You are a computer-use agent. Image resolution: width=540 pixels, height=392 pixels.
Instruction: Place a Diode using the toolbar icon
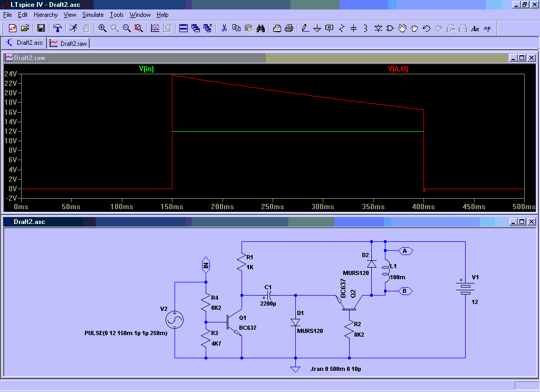coord(378,28)
